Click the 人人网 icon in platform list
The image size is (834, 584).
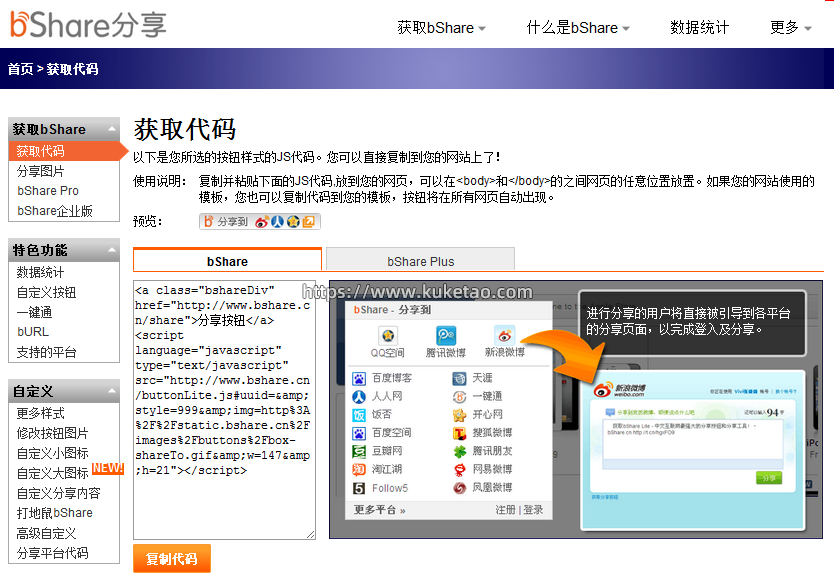point(359,396)
